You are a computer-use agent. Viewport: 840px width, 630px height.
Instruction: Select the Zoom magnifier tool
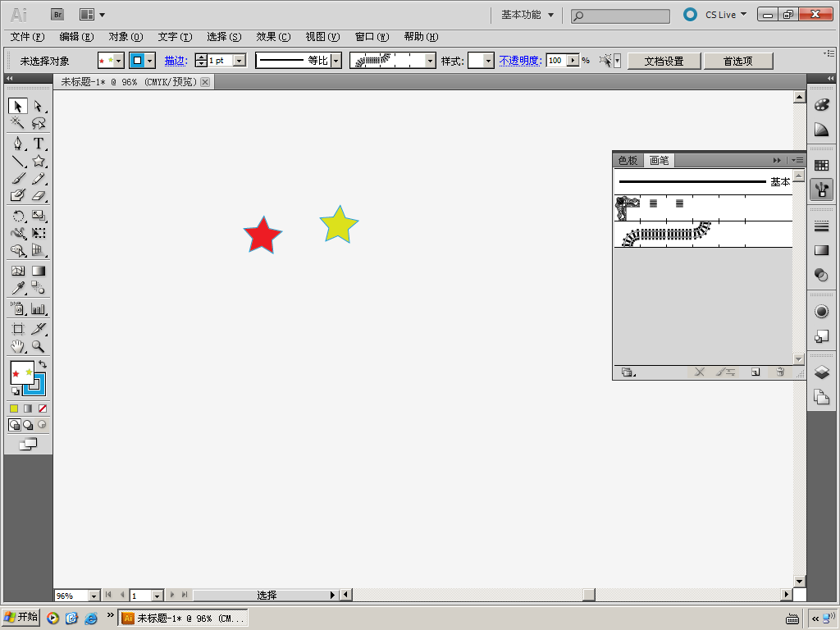coord(38,346)
